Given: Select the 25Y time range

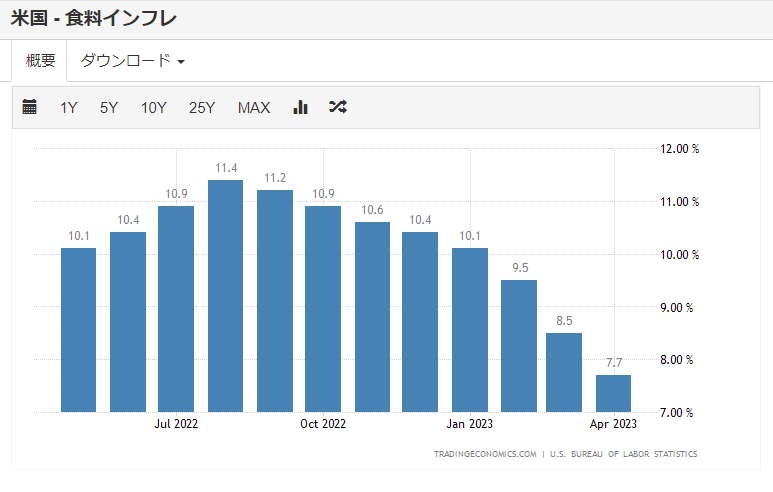Looking at the screenshot, I should pyautogui.click(x=202, y=108).
